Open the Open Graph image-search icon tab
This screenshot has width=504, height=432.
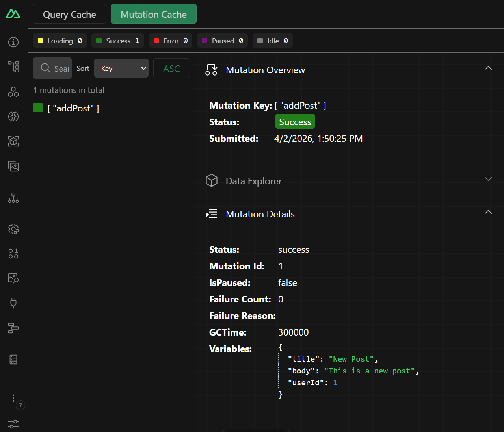coord(13,278)
